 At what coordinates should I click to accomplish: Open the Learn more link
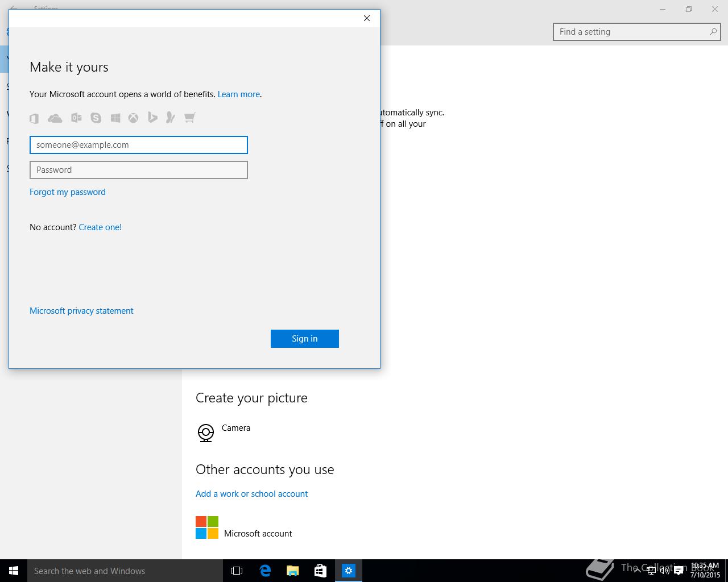click(x=239, y=94)
